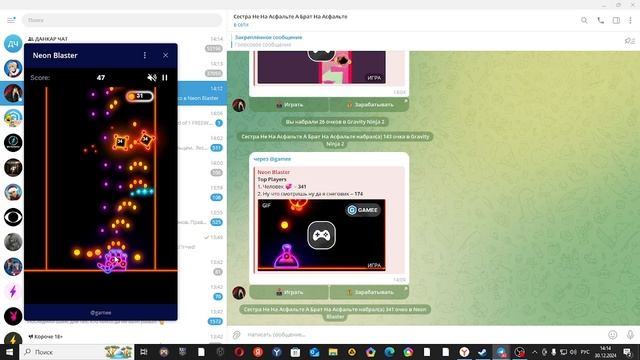Screen dimensions: 640x360
Task: Open the pinned message bar
Action: point(424,41)
